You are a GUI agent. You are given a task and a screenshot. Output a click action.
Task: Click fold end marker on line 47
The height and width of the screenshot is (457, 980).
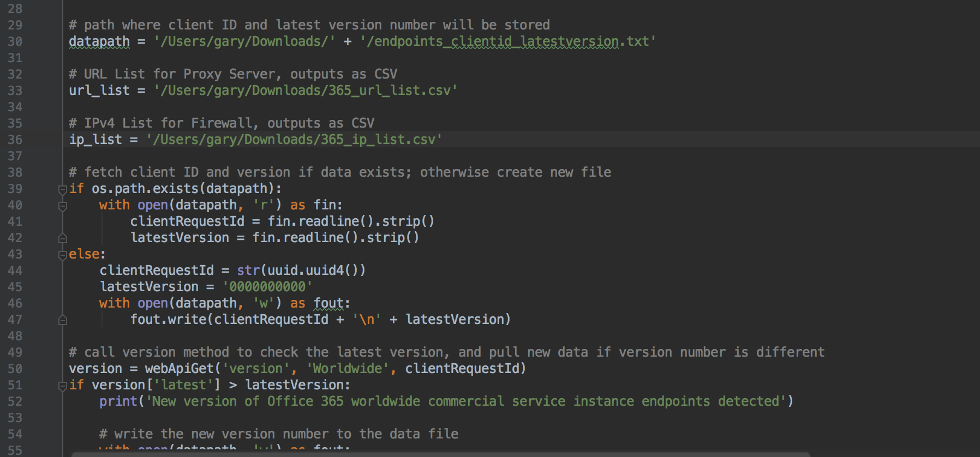pyautogui.click(x=63, y=320)
